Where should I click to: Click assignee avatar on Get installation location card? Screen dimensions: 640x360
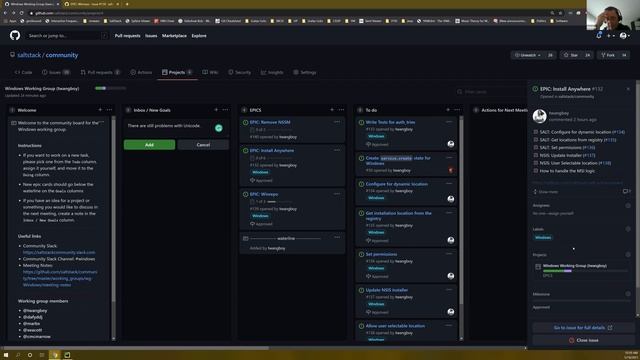451,240
